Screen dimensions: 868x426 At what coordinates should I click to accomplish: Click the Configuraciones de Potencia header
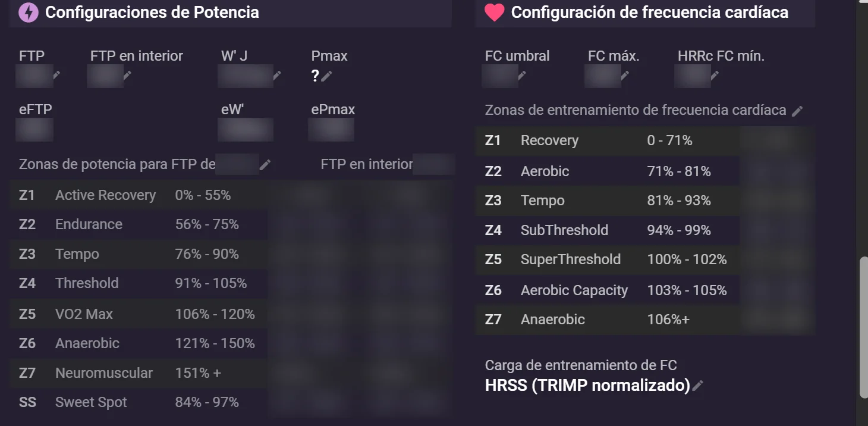(x=152, y=12)
